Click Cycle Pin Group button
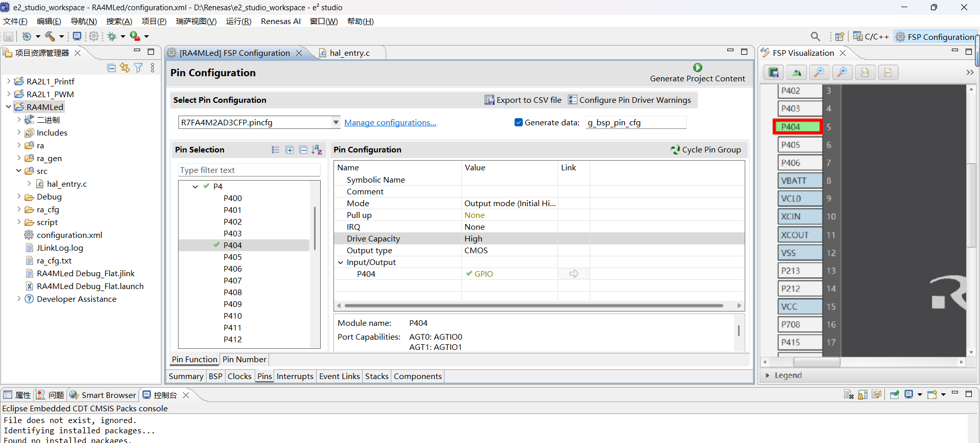Viewport: 980px width, 443px height. pyautogui.click(x=706, y=150)
